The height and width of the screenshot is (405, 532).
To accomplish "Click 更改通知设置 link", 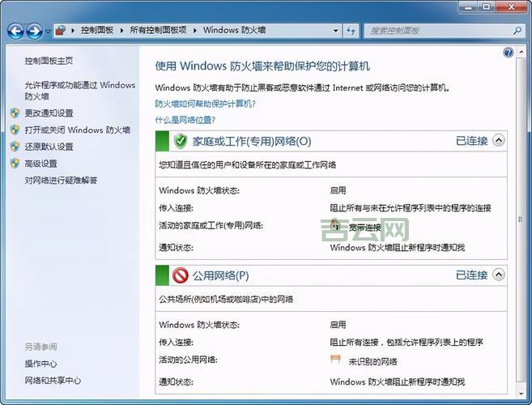I will [x=49, y=113].
